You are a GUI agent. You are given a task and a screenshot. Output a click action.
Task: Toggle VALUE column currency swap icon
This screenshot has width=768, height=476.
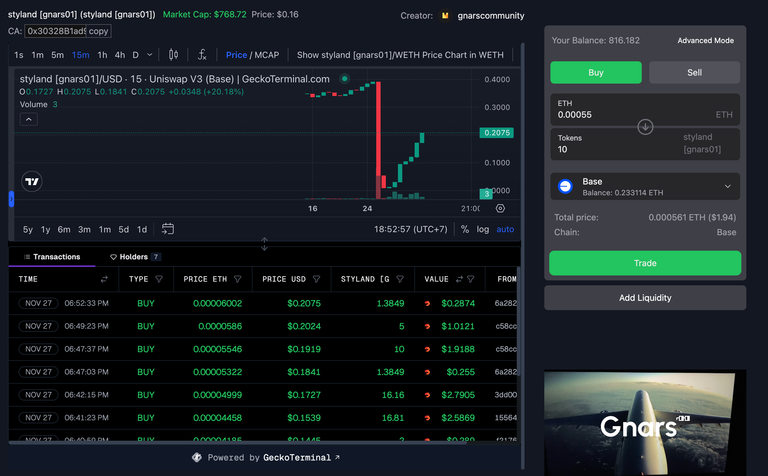(x=459, y=279)
